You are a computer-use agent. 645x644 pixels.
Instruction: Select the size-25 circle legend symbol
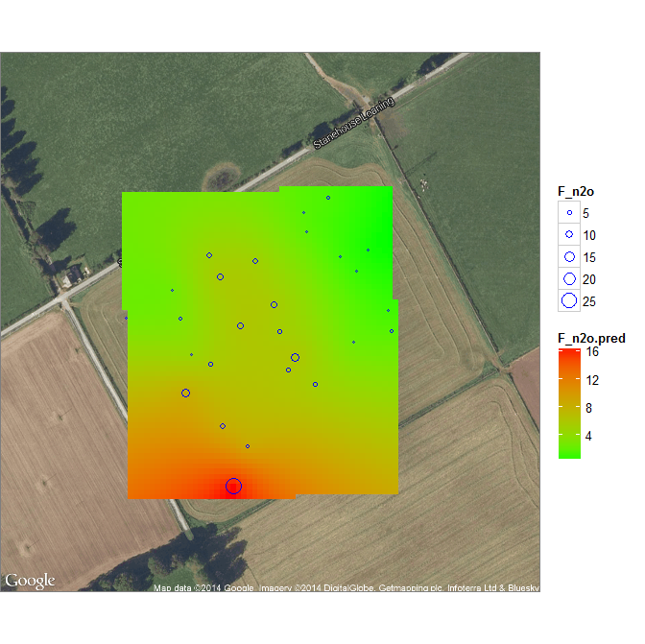(x=569, y=301)
